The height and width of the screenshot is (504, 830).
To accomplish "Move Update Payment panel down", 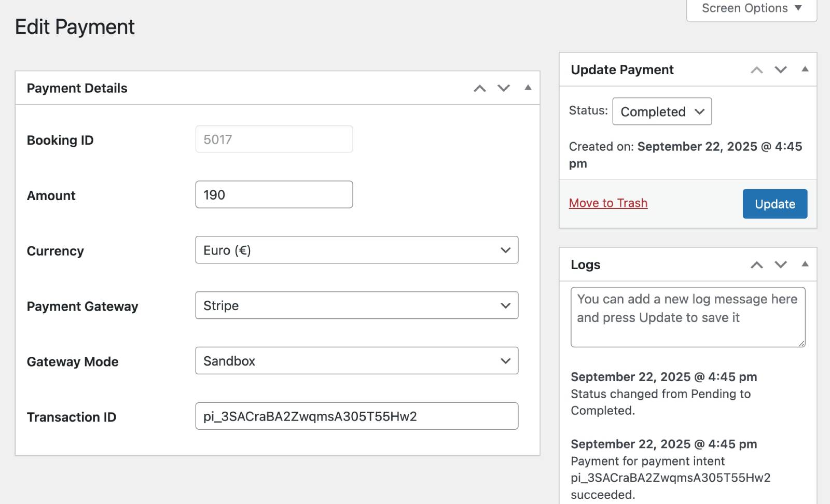I will [x=781, y=70].
